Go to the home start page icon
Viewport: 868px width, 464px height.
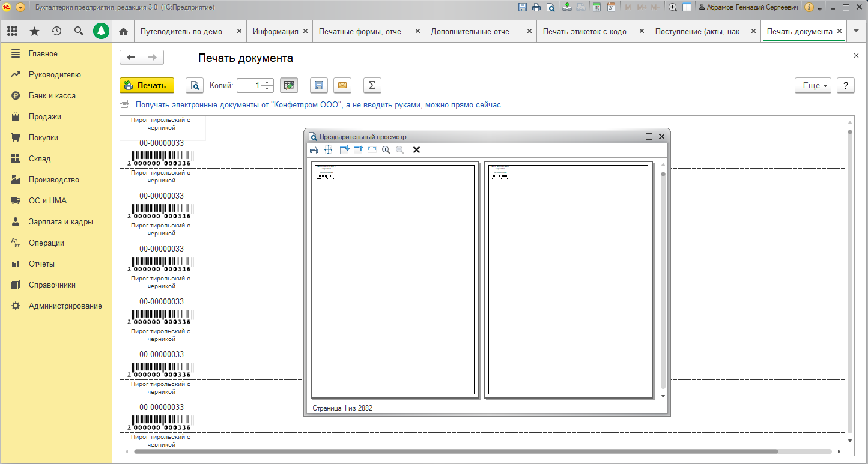coord(124,31)
